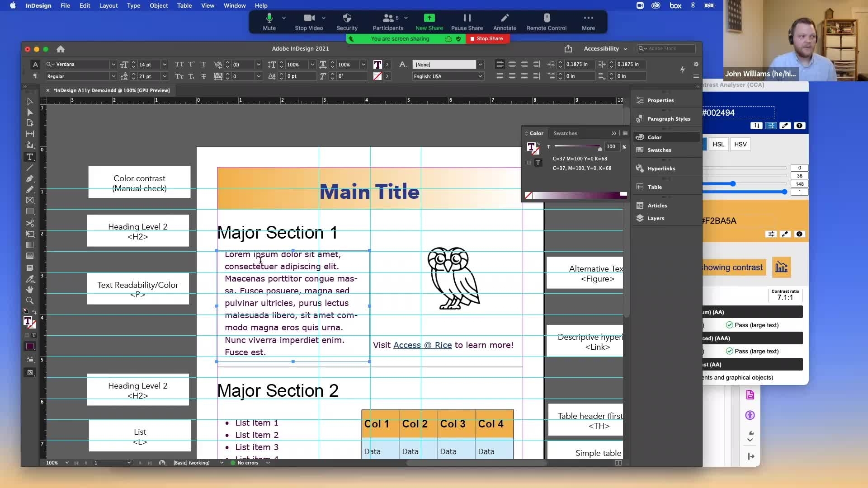This screenshot has height=488, width=868.
Task: Select the Direct Selection tool
Action: click(30, 112)
